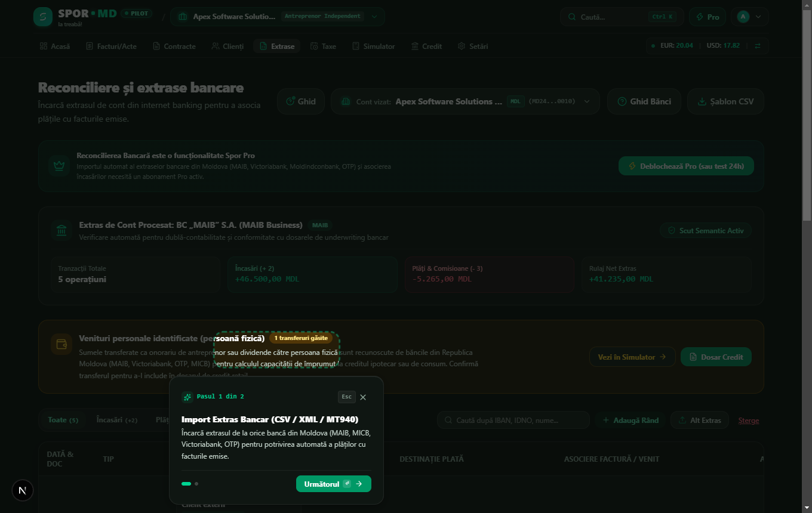This screenshot has width=812, height=513.
Task: Open Ghid Bănci
Action: [x=644, y=101]
